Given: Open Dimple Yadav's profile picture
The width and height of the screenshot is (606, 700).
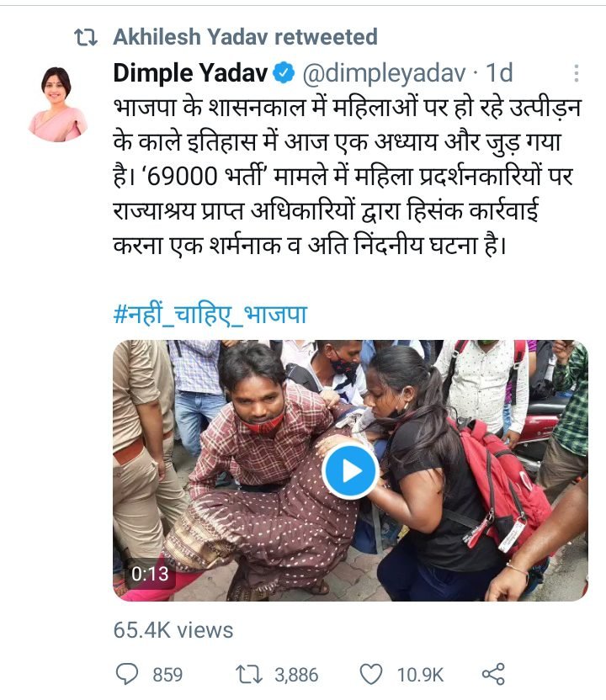Looking at the screenshot, I should [x=58, y=104].
